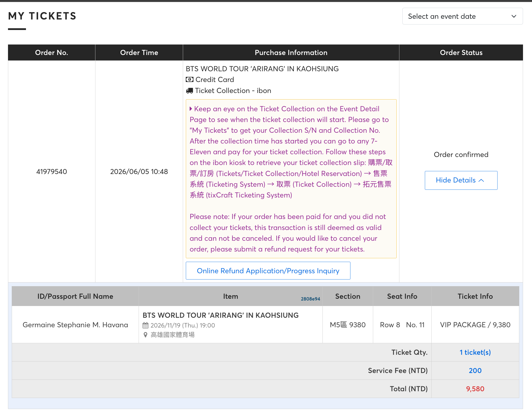Collapse order with Hide Details button
The width and height of the screenshot is (532, 417).
(x=461, y=180)
